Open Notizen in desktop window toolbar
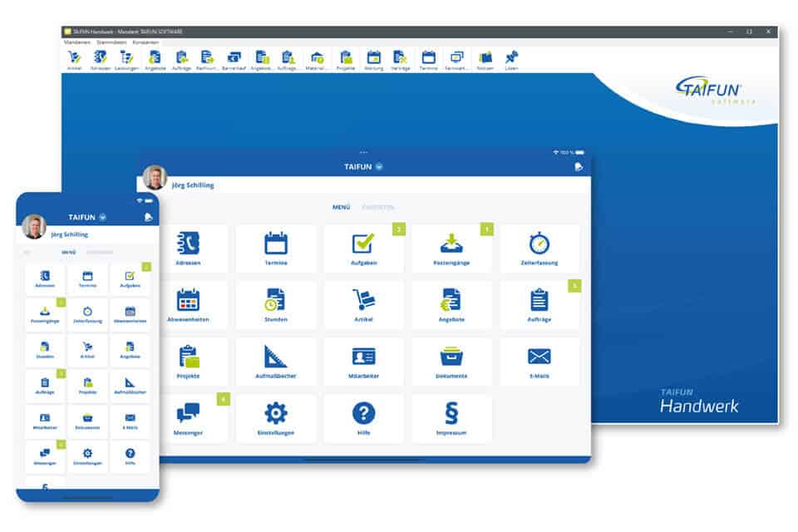798x532 pixels. 485,60
